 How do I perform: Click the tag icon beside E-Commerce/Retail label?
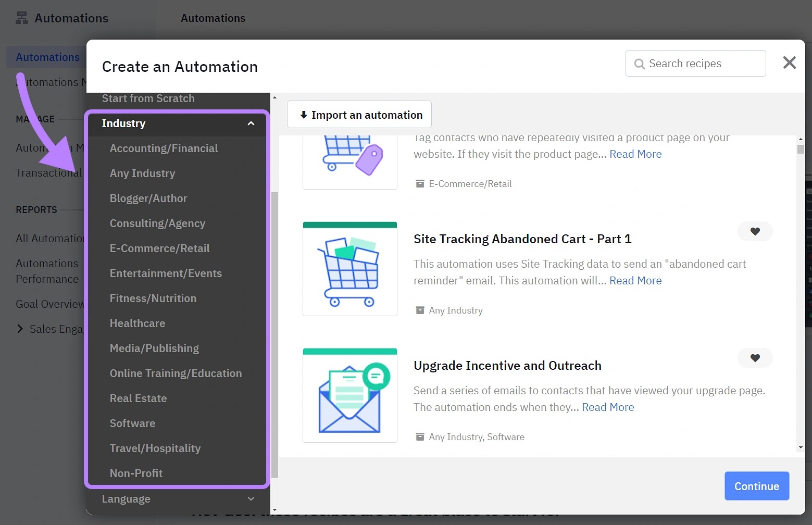(420, 183)
